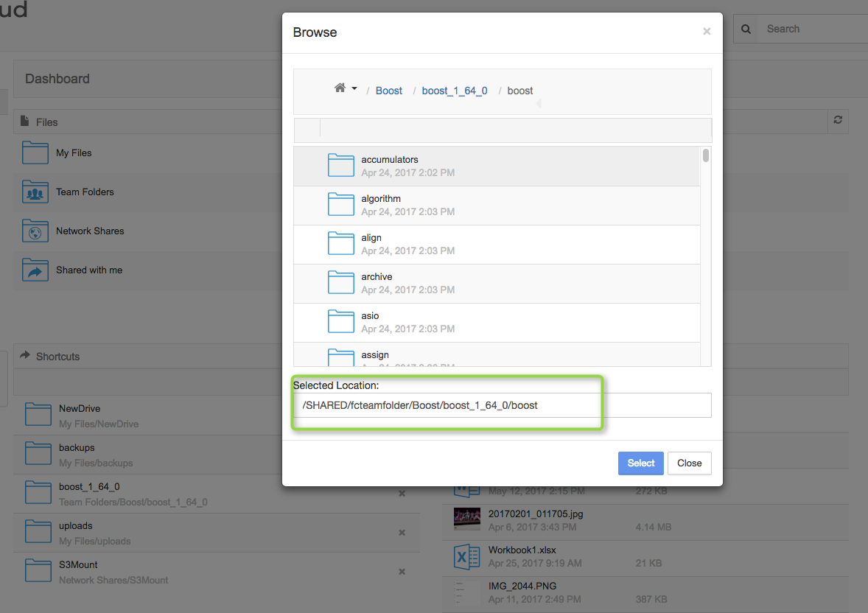Open Team Folders icon
The width and height of the screenshot is (868, 613).
pos(35,192)
